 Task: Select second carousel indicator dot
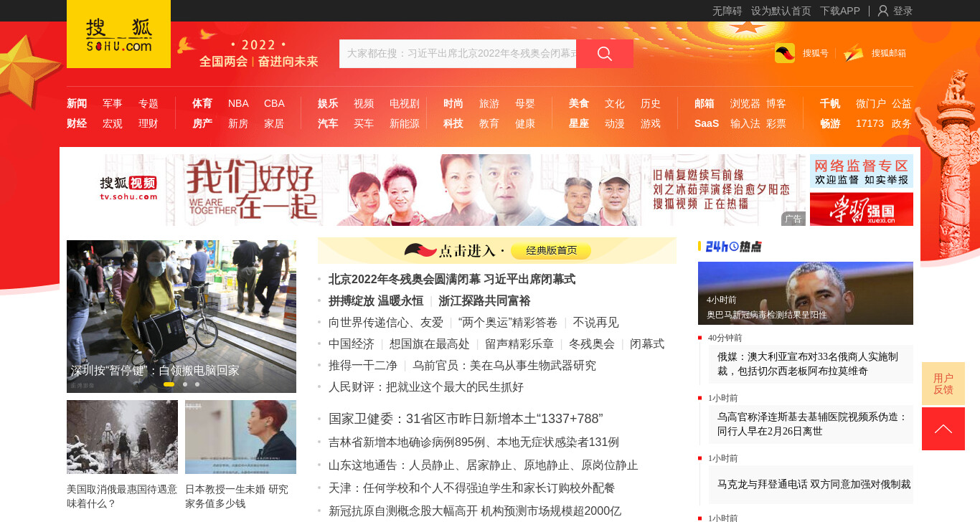[x=185, y=384]
